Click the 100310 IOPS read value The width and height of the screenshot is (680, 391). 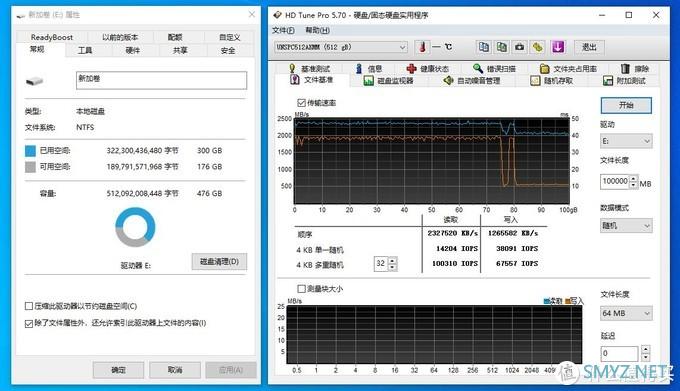click(455, 263)
